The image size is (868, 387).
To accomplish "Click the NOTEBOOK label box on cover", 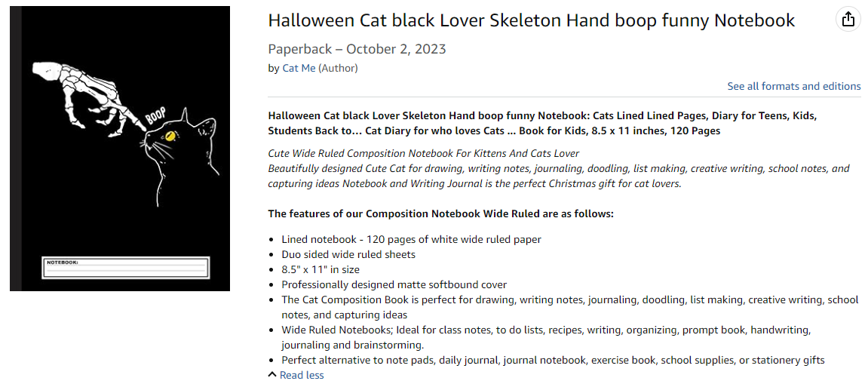I will (x=126, y=267).
